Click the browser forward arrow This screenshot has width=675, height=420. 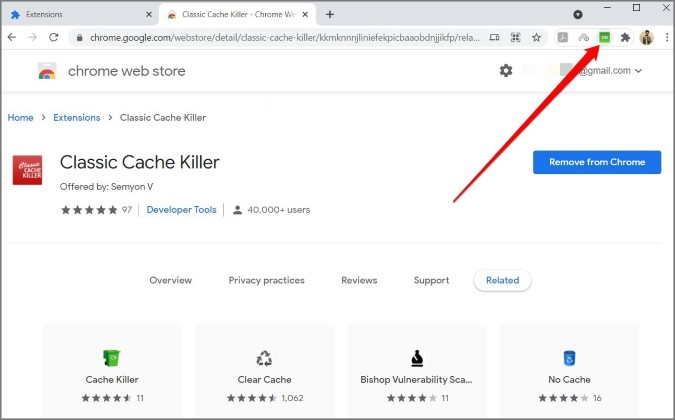pyautogui.click(x=33, y=37)
